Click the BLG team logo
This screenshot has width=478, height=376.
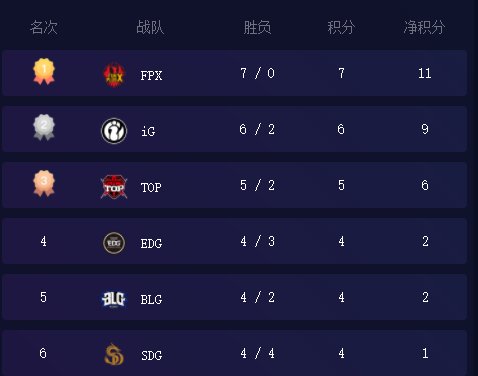click(x=114, y=299)
